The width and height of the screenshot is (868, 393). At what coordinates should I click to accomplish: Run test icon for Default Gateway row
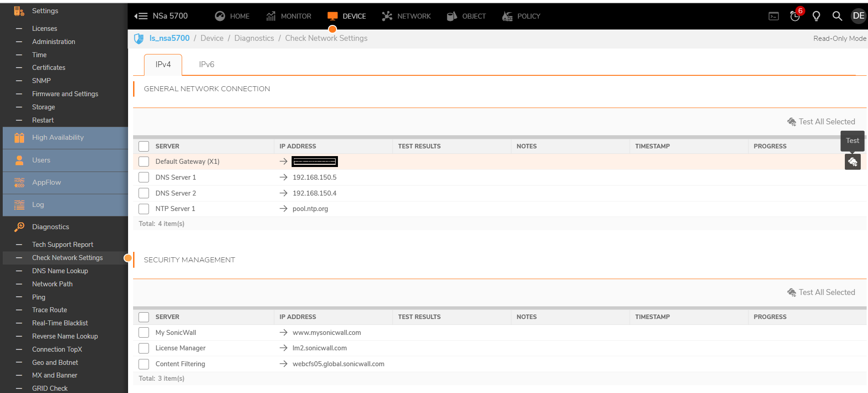coord(853,162)
